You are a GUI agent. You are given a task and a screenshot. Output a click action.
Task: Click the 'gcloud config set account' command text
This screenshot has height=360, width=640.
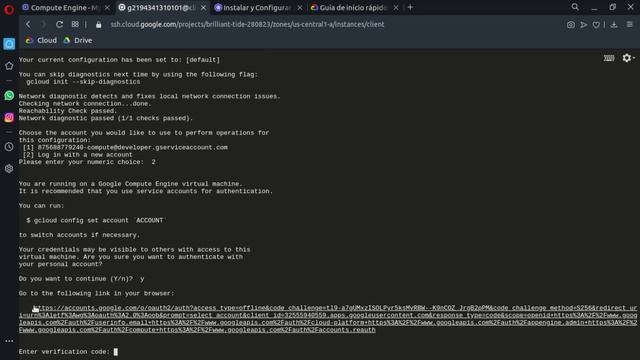coord(95,220)
